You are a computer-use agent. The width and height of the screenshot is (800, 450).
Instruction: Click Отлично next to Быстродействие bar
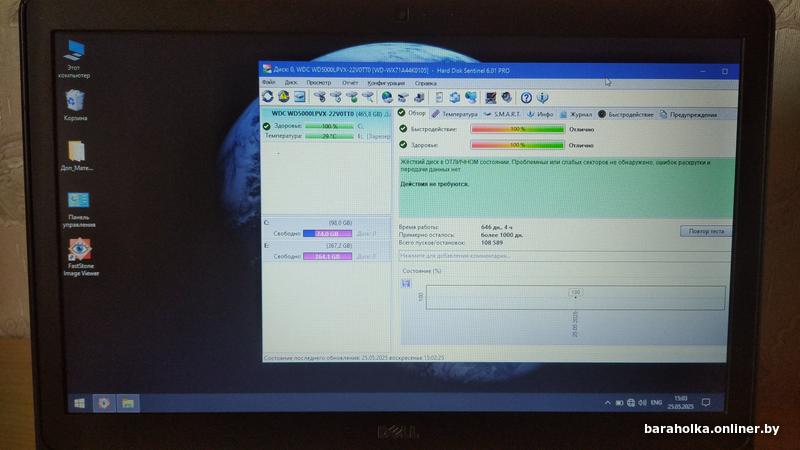point(582,130)
